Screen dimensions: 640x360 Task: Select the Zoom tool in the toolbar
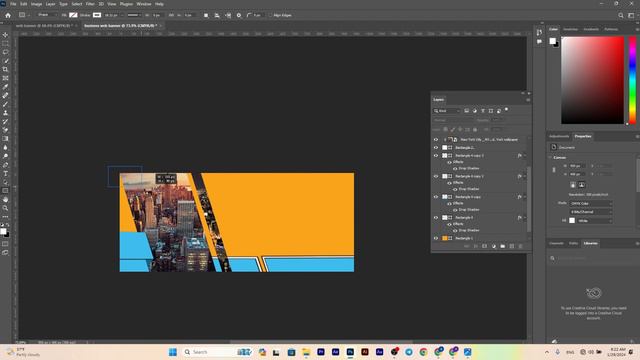click(5, 208)
